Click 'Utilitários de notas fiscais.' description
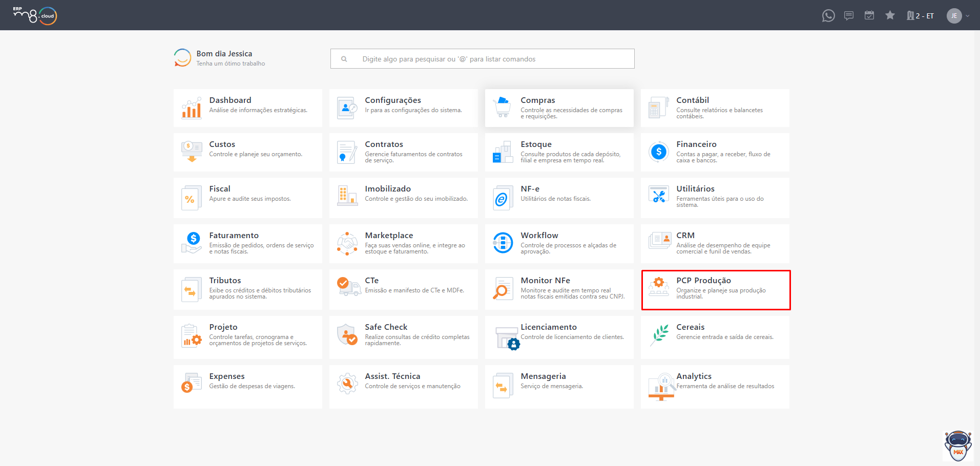Screen dimensions: 980x466 555,199
